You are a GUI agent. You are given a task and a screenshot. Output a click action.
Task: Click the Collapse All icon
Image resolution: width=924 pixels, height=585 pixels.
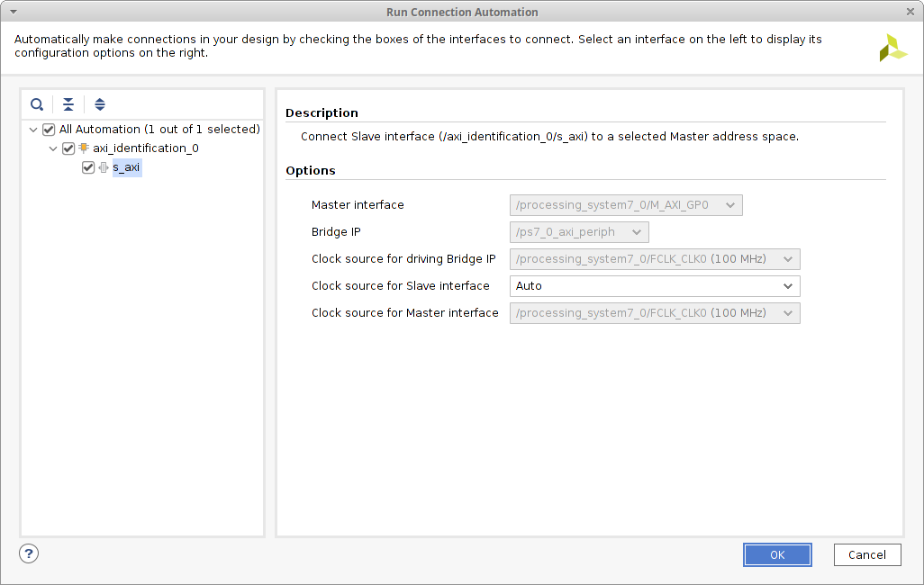[68, 104]
